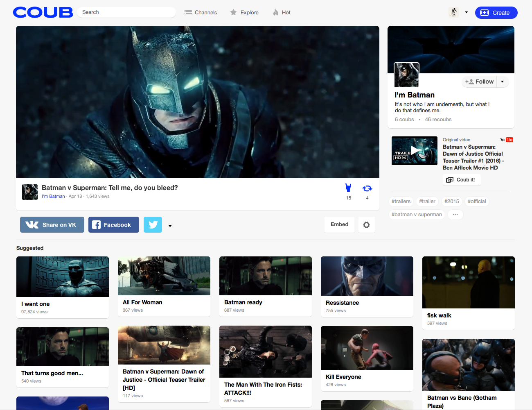
Task: Click the Embed button
Action: pyautogui.click(x=339, y=224)
